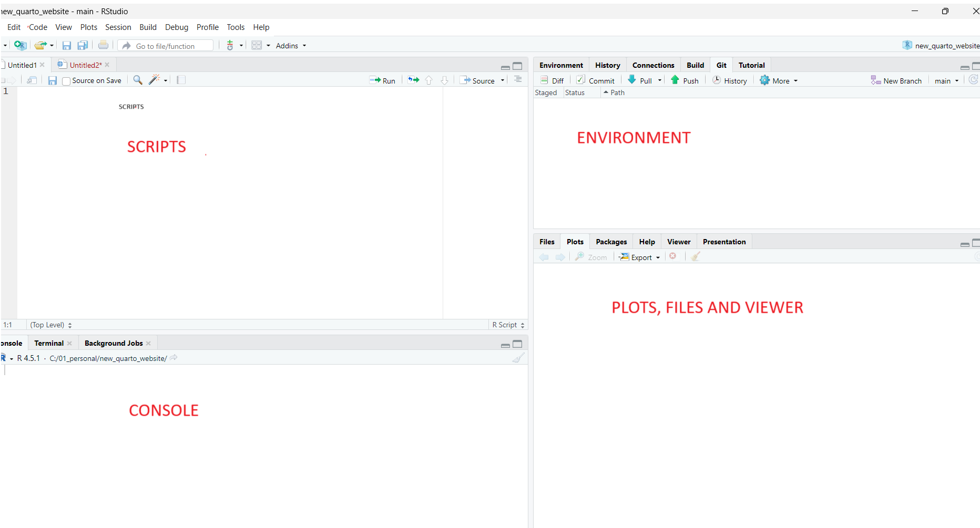Click the Re-run previous code icon
The width and height of the screenshot is (980, 528).
(x=414, y=80)
